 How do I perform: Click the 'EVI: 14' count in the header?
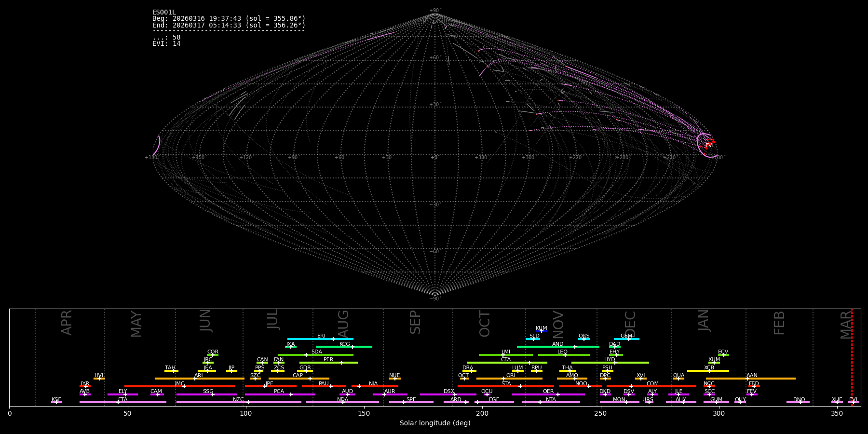click(166, 44)
